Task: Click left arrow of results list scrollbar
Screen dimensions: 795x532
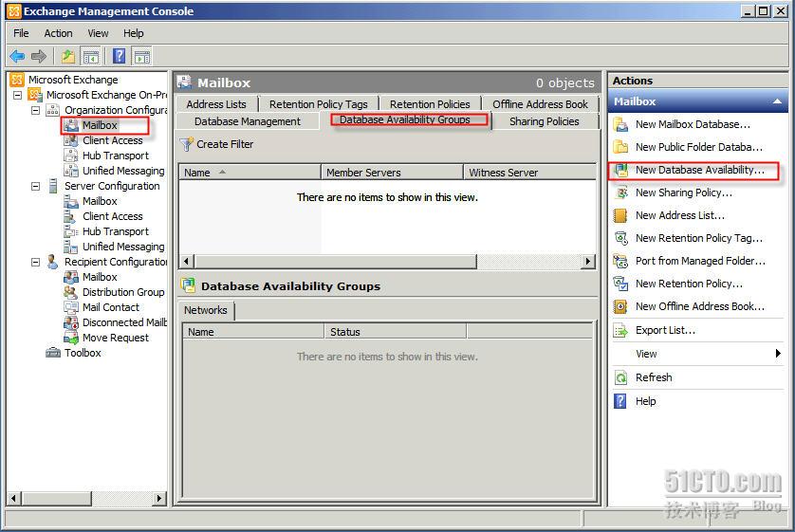Action: (187, 262)
